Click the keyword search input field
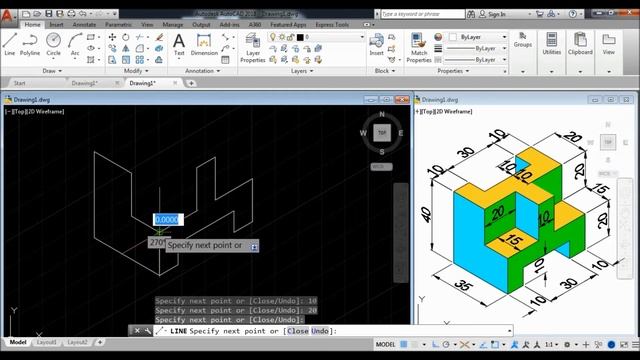The image size is (640, 360). [x=423, y=14]
